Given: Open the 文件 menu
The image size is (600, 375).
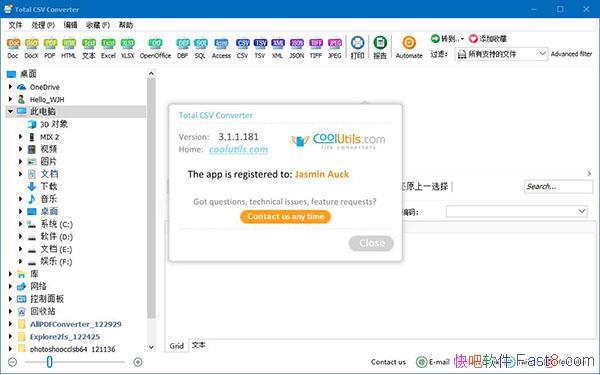Looking at the screenshot, I should [15, 25].
